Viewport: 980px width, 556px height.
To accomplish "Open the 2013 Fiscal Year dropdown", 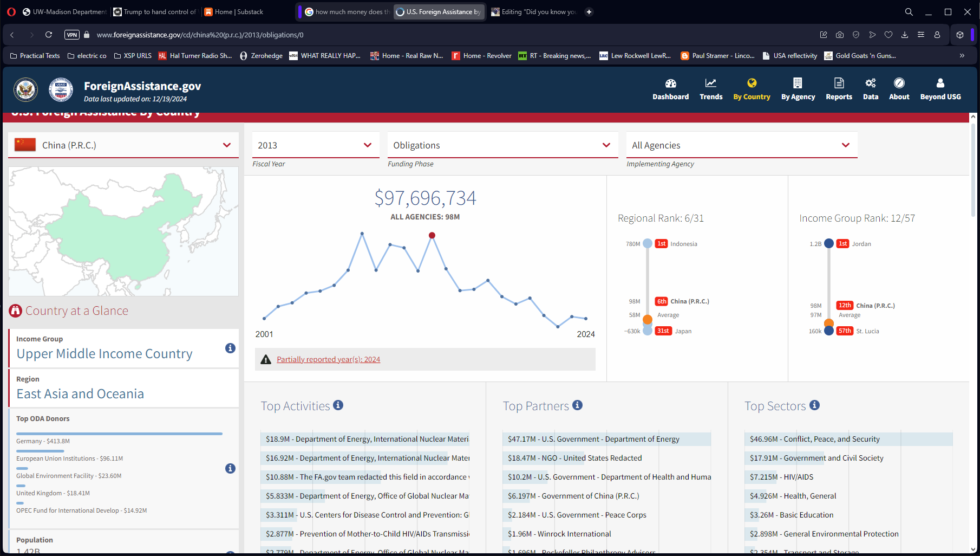I will coord(315,145).
